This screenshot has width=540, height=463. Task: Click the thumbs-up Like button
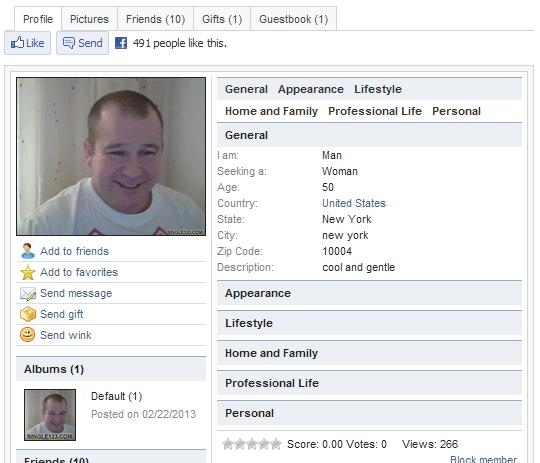click(x=28, y=43)
